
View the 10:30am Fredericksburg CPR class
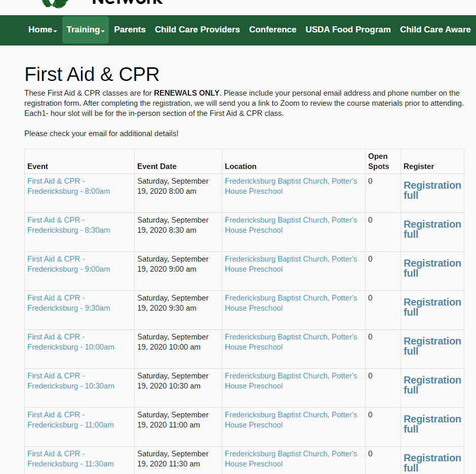tap(70, 381)
